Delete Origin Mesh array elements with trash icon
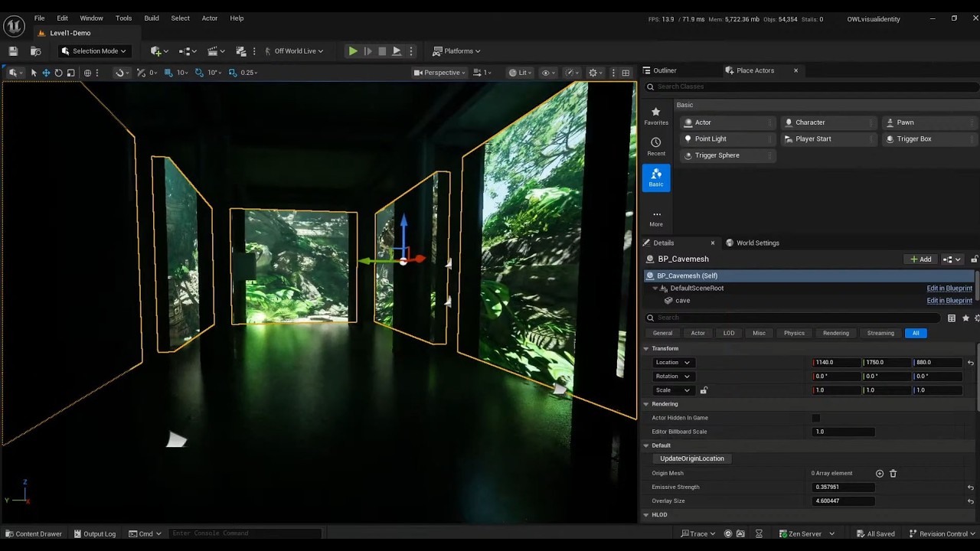This screenshot has width=980, height=551. click(x=893, y=473)
